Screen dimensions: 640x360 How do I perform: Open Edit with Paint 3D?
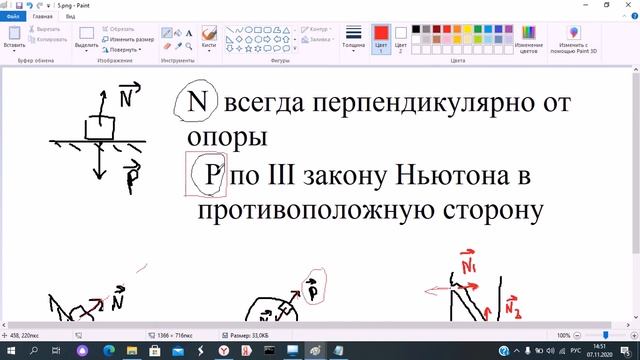573,40
